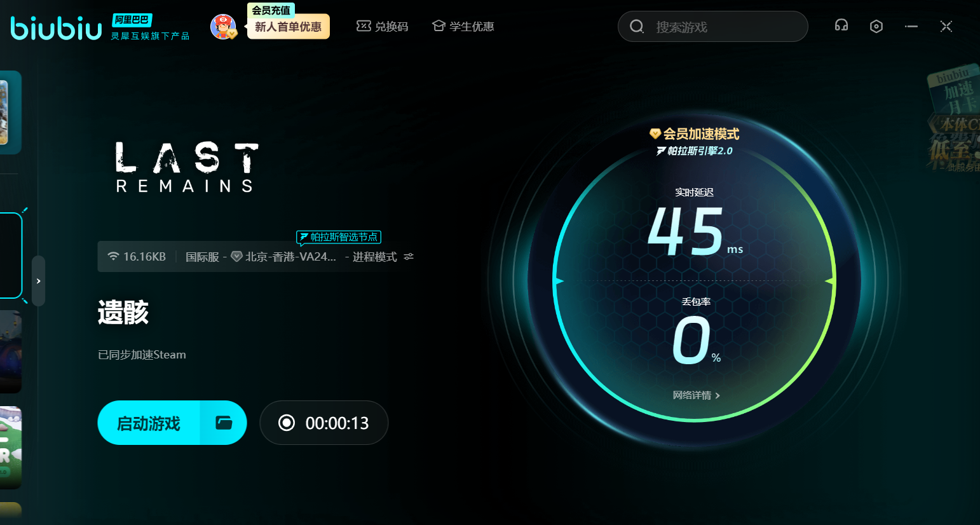Open the 兑换码 redeem code menu

tap(383, 26)
